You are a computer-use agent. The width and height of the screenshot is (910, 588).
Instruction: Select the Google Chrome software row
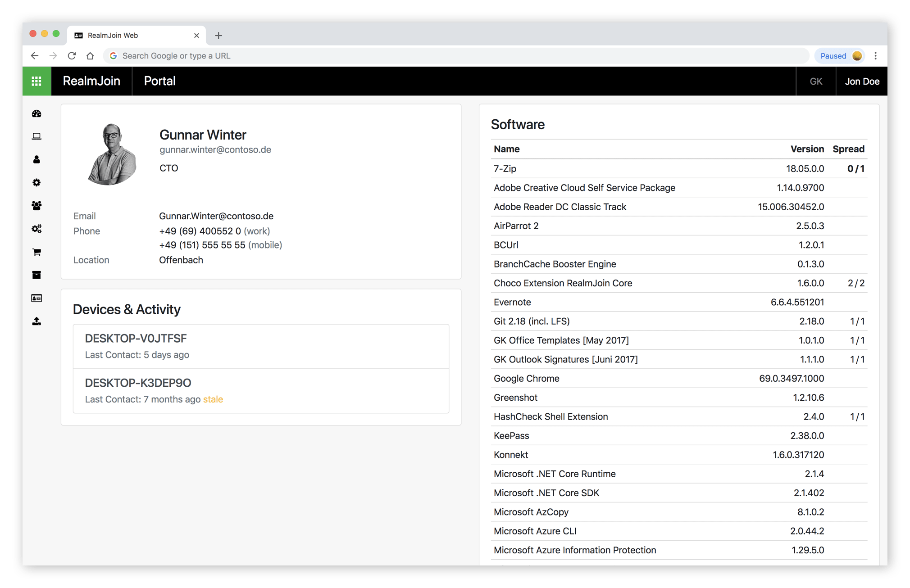[679, 378]
